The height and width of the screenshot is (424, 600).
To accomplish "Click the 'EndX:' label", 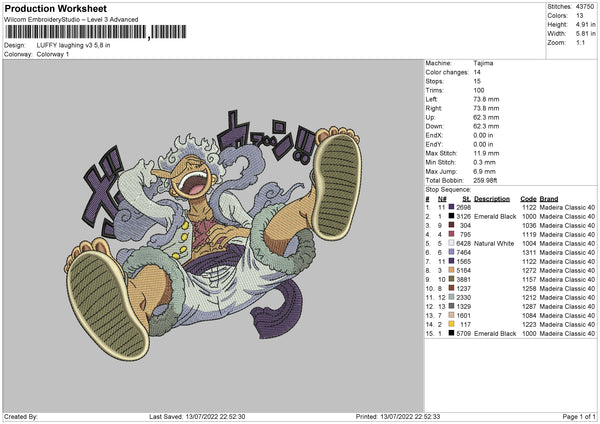I will pos(434,135).
